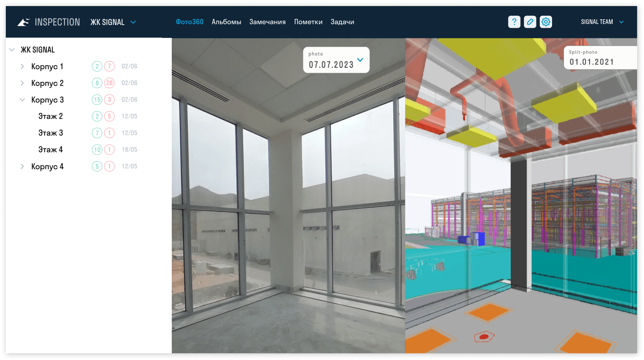Image resolution: width=644 pixels, height=360 pixels.
Task: Click red badge 28 on Корпус 2
Action: click(110, 83)
